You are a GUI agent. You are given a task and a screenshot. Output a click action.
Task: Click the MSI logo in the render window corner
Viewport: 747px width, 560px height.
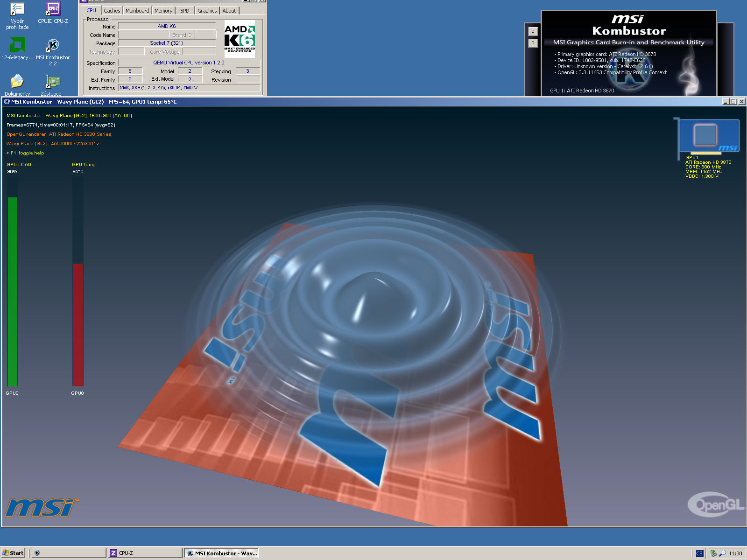click(42, 507)
